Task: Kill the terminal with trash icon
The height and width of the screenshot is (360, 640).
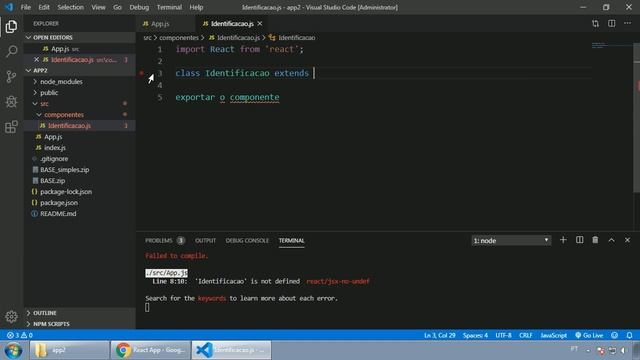Action: coord(596,240)
